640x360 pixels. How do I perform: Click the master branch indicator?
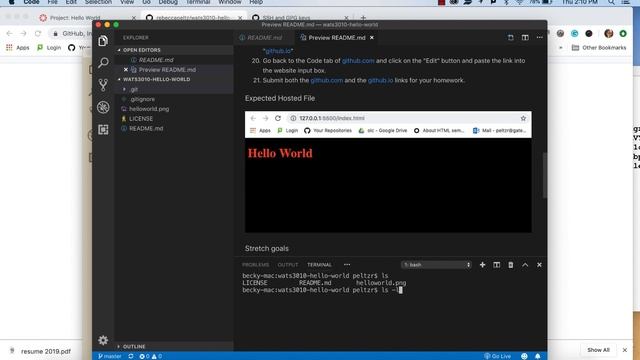[109, 356]
